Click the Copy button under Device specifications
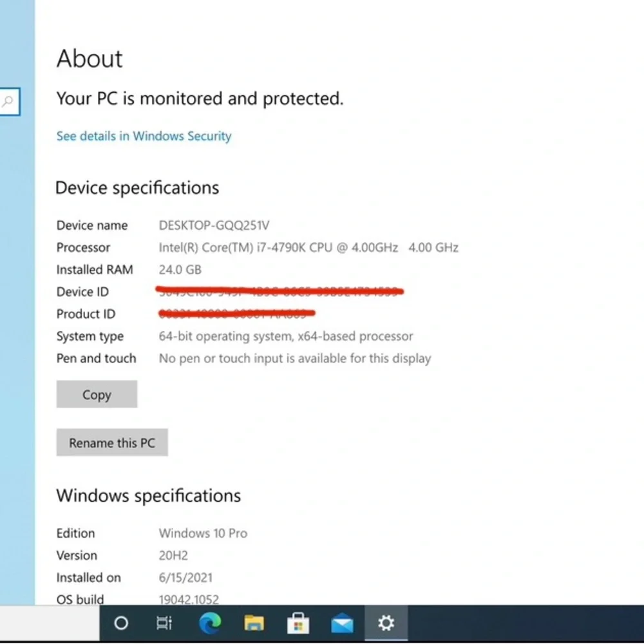Image resolution: width=644 pixels, height=644 pixels. 97,394
